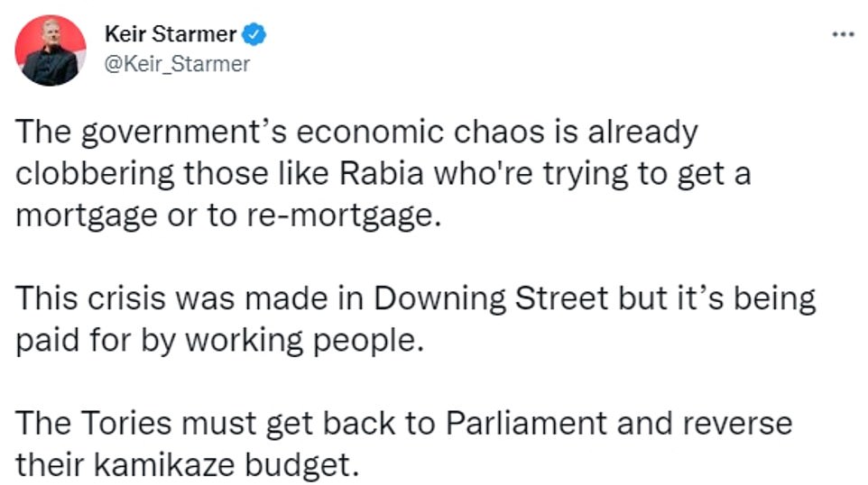Click the display name Keir Starmer
This screenshot has height=485, width=868.
171,35
